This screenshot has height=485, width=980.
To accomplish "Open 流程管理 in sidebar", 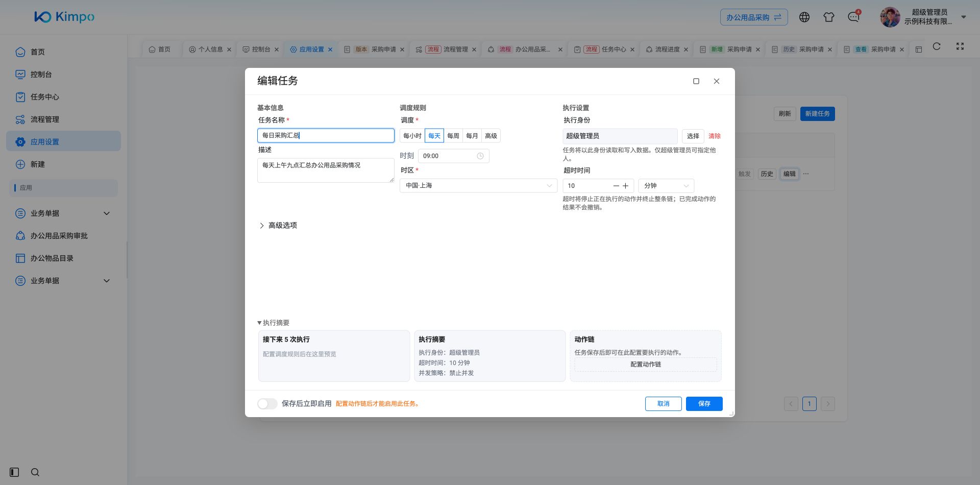I will point(63,119).
